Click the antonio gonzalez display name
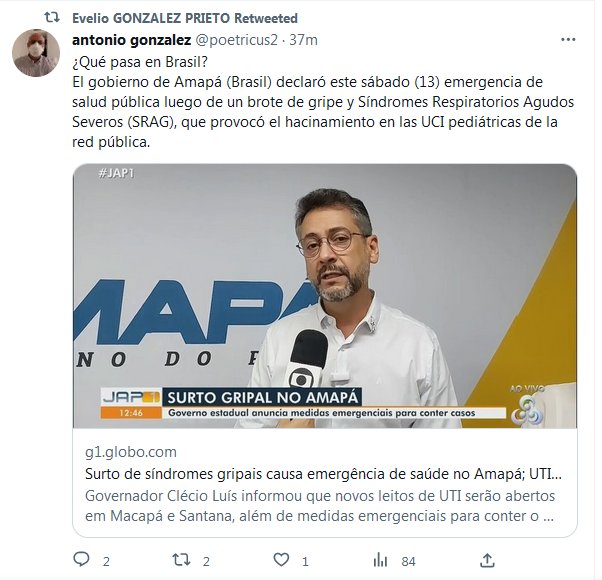This screenshot has height=580, width=602. coord(131,40)
